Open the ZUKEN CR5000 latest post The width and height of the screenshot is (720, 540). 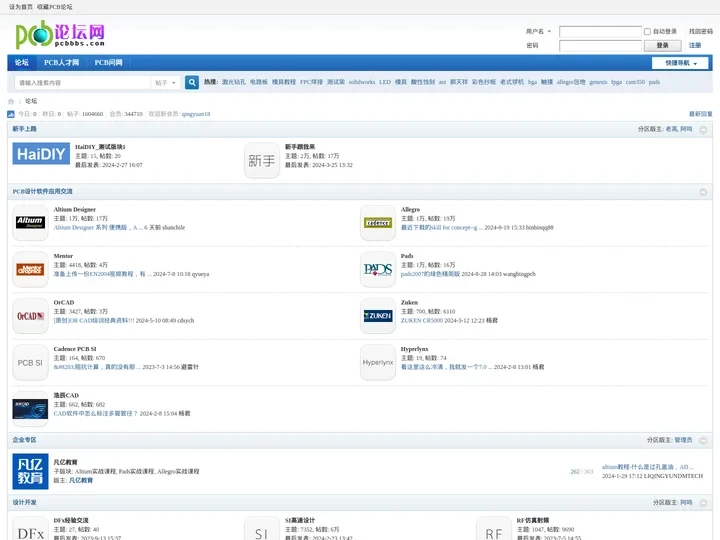click(x=422, y=321)
